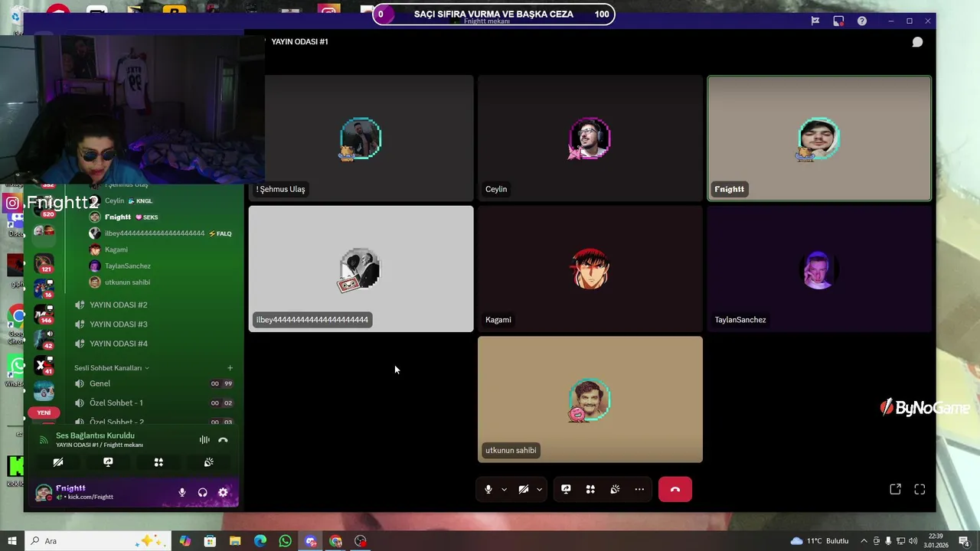
Task: Deafen with headphones icon in user panel
Action: 203,493
